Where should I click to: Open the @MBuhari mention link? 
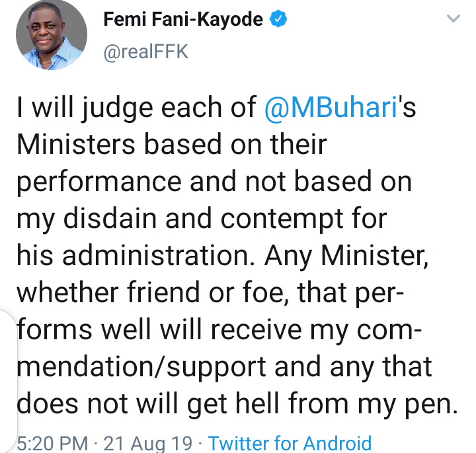point(331,108)
